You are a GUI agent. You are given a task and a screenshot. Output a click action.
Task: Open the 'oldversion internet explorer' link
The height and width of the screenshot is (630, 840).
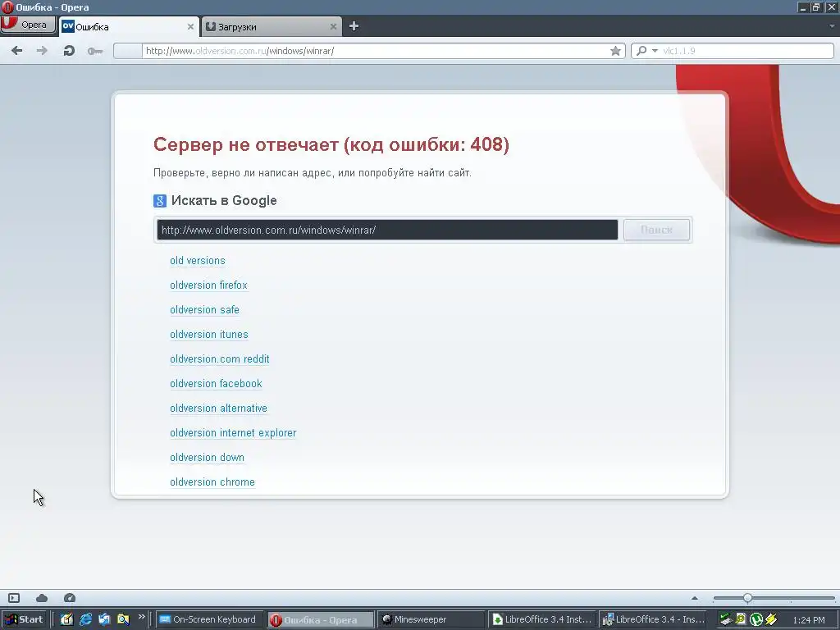point(233,433)
